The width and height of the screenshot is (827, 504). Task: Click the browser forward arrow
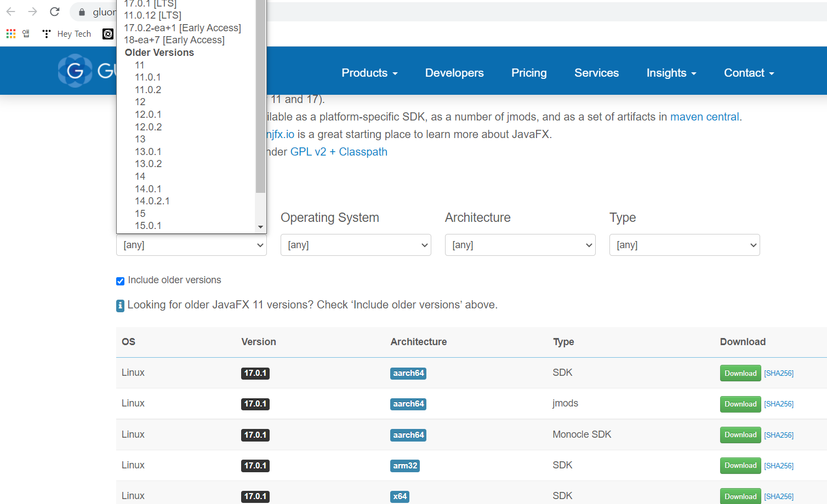pos(33,12)
